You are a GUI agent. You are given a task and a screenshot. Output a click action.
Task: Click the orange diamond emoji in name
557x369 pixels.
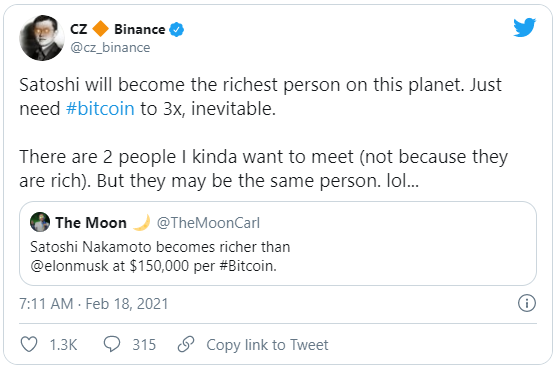coord(101,29)
